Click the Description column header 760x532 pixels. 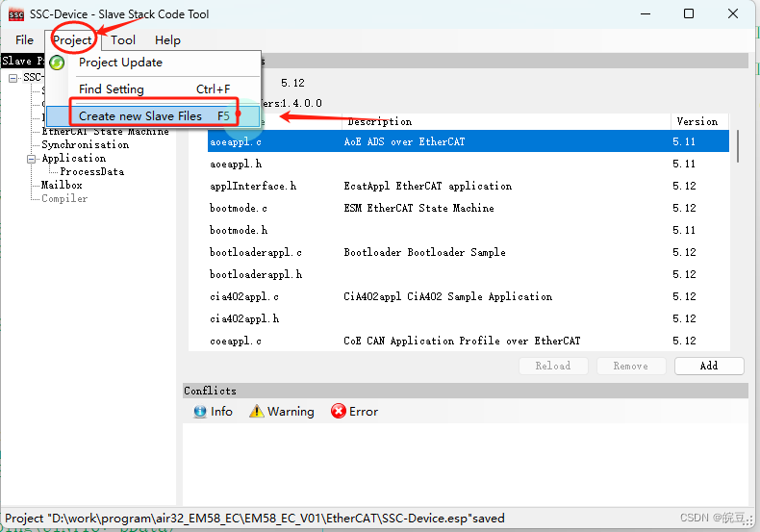pyautogui.click(x=506, y=121)
